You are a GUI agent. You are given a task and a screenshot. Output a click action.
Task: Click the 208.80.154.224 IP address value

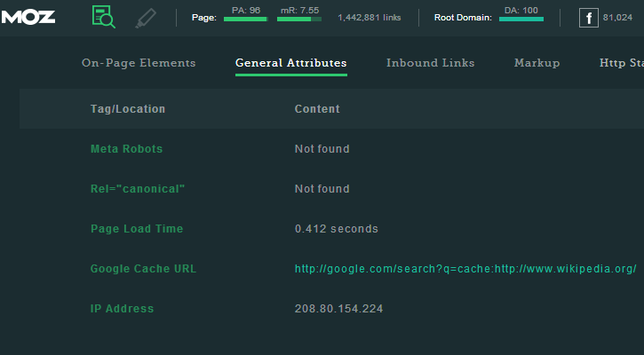pos(338,309)
